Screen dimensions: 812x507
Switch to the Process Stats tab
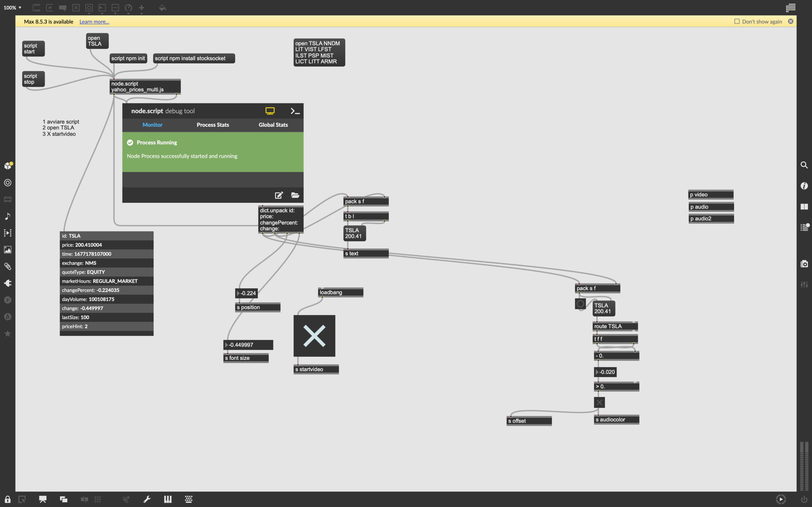tap(213, 125)
